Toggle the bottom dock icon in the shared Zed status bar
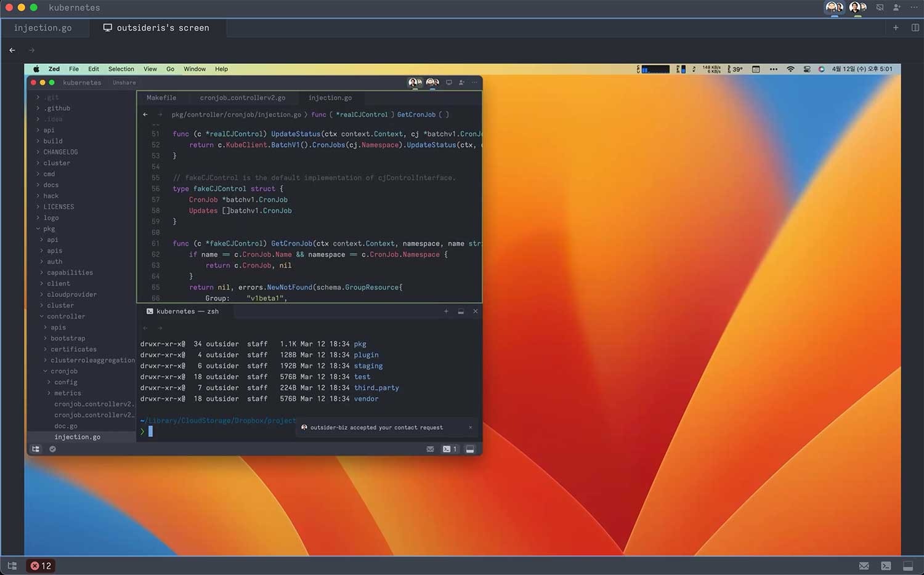This screenshot has height=575, width=924. (470, 449)
